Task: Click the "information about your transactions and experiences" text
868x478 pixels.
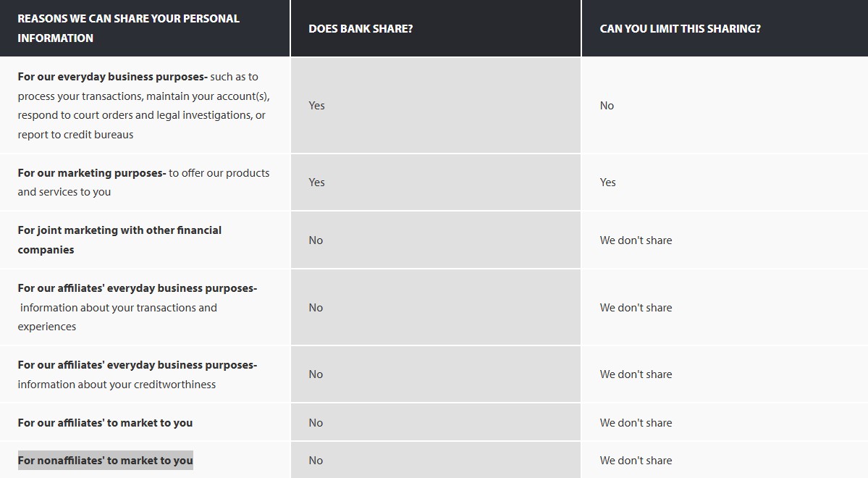Action: (118, 317)
